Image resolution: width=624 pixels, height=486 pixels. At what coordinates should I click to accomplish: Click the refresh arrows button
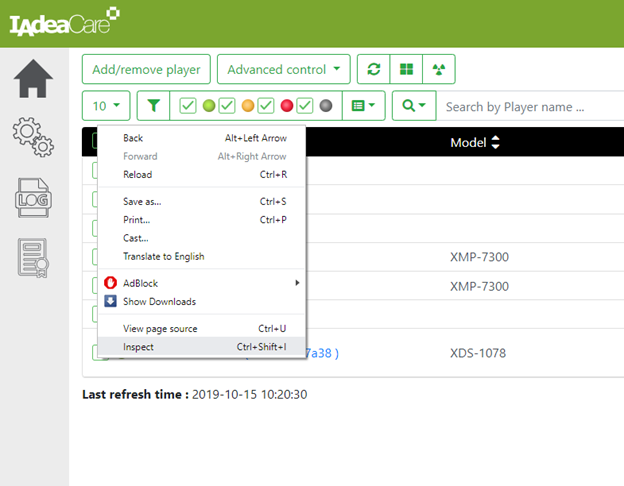374,69
